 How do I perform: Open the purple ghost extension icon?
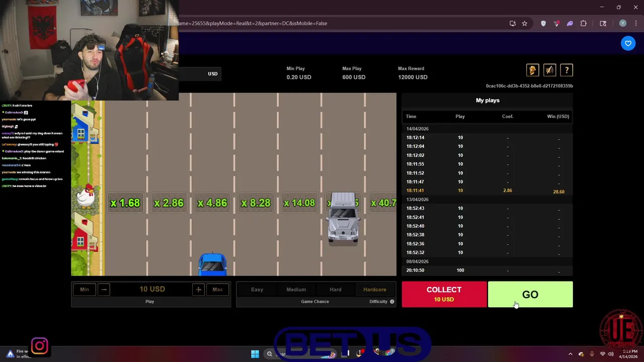pyautogui.click(x=570, y=23)
